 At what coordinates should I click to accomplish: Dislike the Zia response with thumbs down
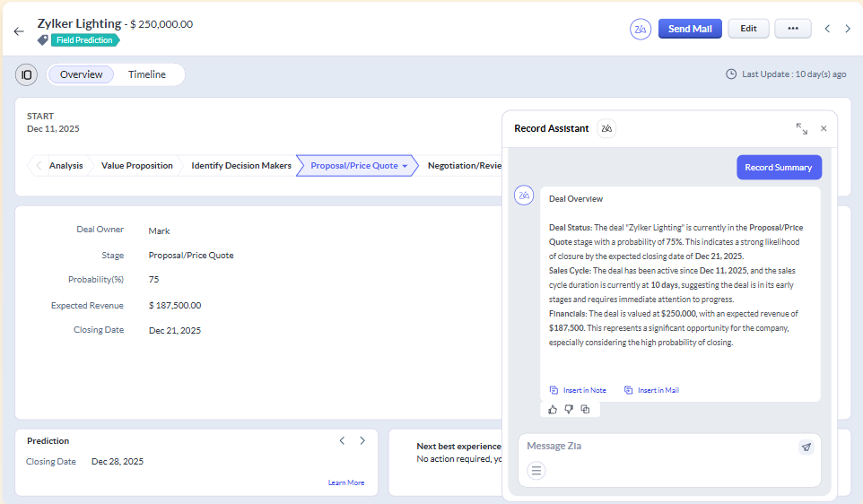pos(569,409)
